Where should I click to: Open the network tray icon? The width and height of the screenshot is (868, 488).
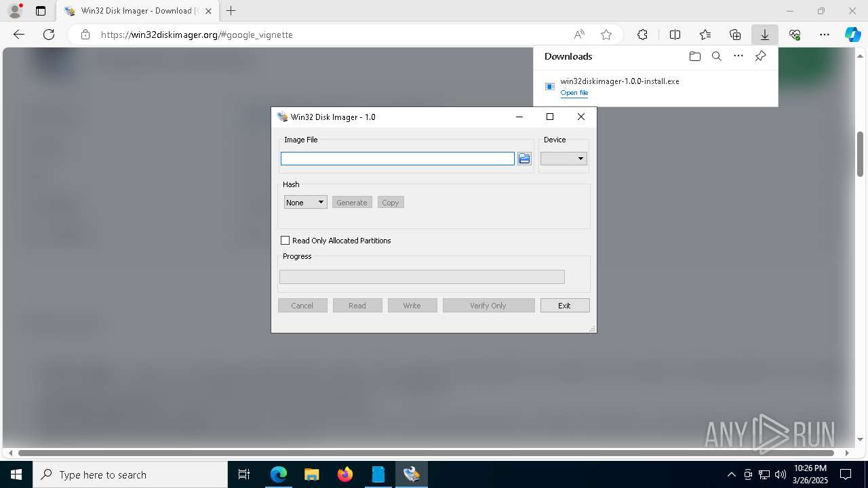click(x=764, y=474)
